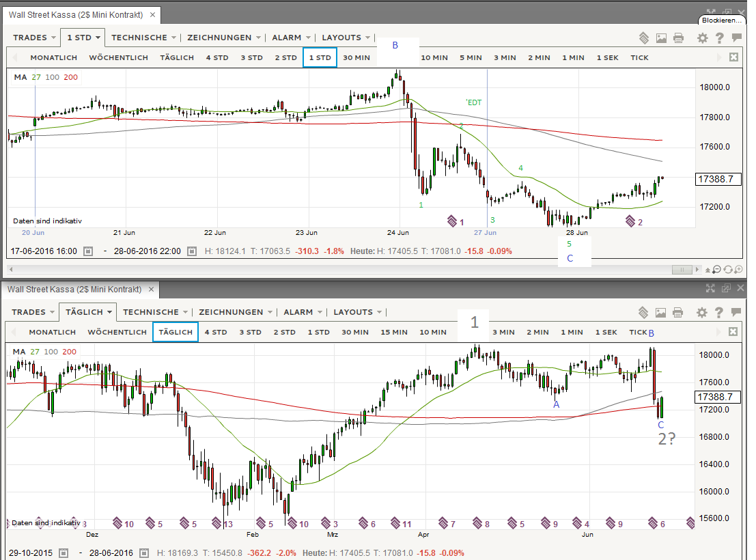Select 30 MIN timeframe in top chart
Image resolution: width=756 pixels, height=560 pixels.
click(x=356, y=58)
